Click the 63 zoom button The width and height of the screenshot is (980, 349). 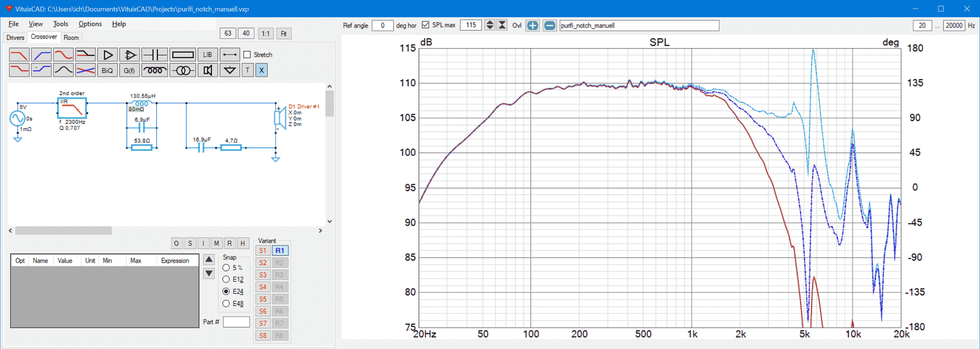[x=228, y=33]
